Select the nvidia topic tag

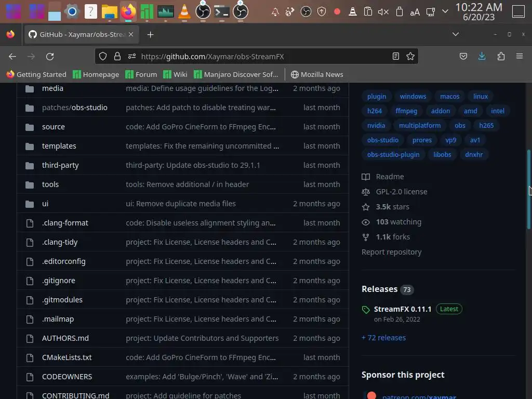click(376, 126)
